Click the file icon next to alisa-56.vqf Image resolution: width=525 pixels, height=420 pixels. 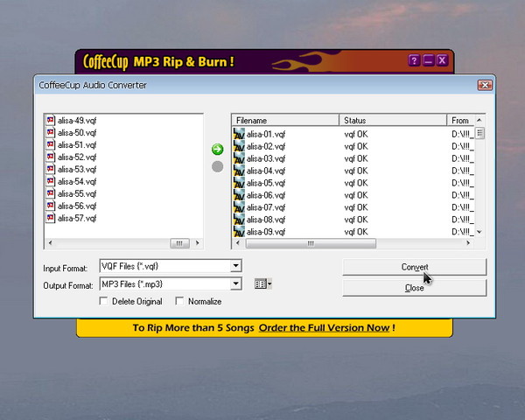point(51,206)
